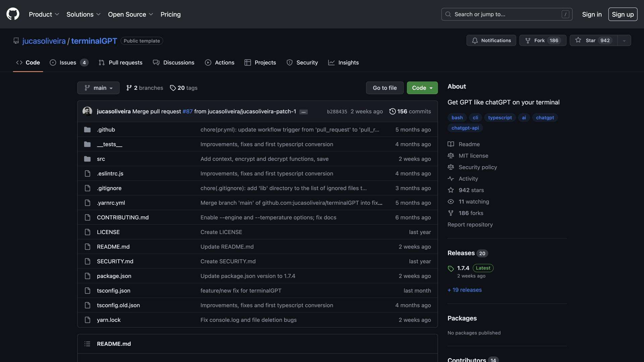
Task: Show hidden commit message via ellipsis toggle
Action: (x=303, y=112)
